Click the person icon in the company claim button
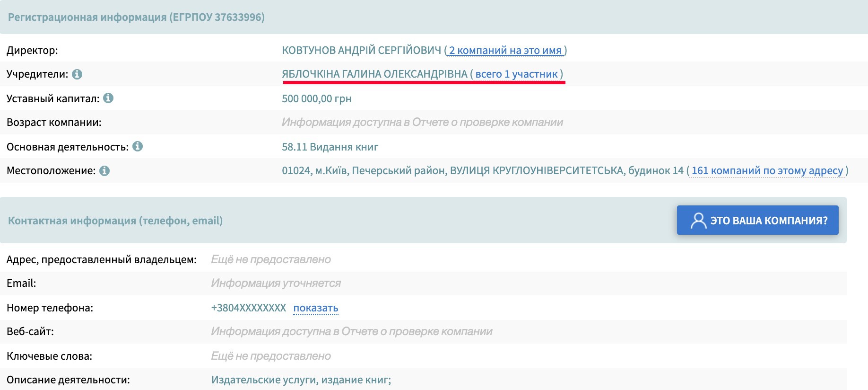Image resolution: width=868 pixels, height=390 pixels. pos(698,221)
